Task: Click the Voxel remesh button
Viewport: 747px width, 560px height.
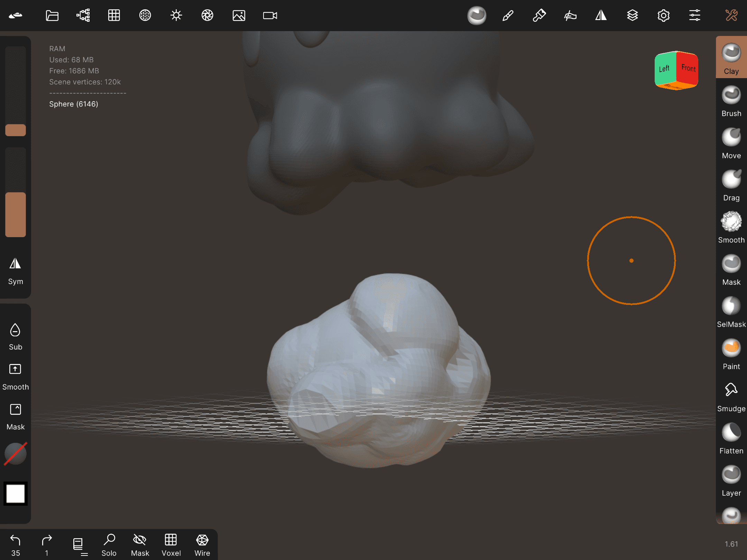Action: click(x=171, y=545)
